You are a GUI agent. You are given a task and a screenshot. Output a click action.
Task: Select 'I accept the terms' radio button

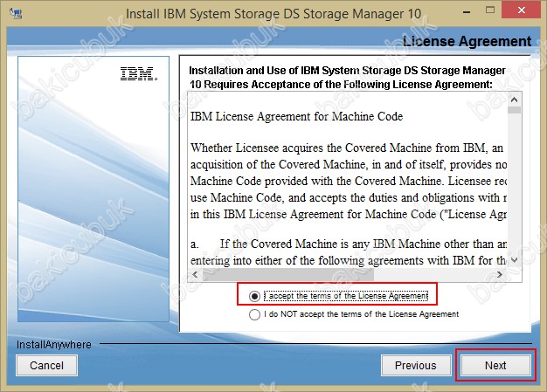(x=254, y=296)
